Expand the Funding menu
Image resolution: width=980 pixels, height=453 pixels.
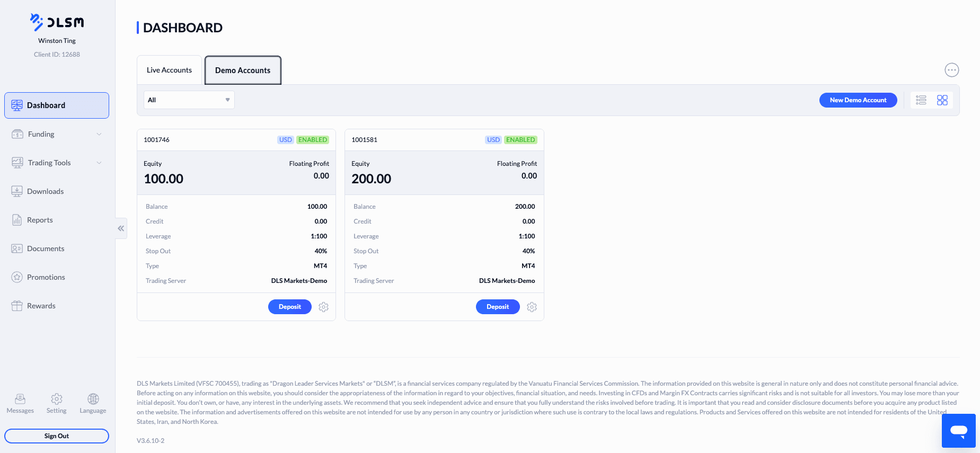(x=57, y=134)
